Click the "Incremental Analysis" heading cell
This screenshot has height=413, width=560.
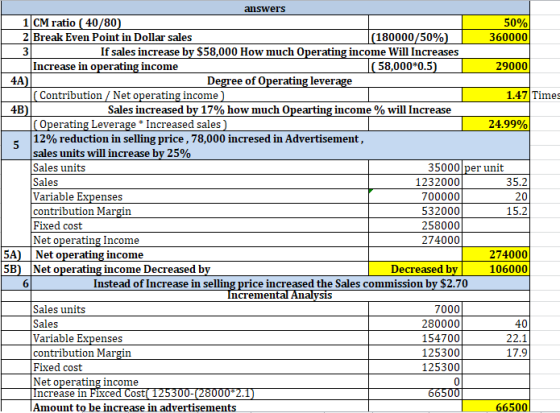pyautogui.click(x=280, y=296)
